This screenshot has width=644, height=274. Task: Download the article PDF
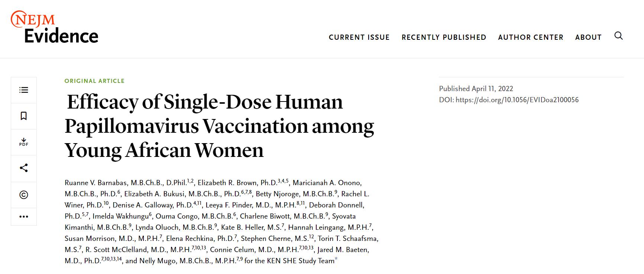point(24,142)
